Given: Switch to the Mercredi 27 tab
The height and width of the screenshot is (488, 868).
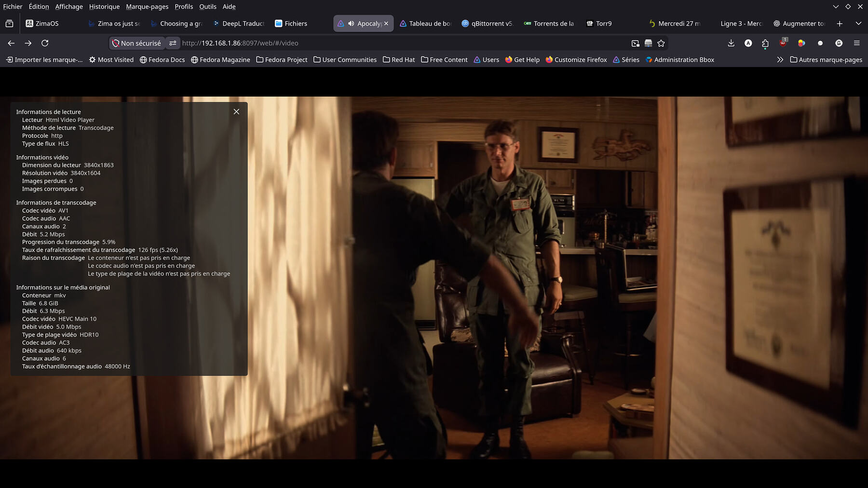Looking at the screenshot, I should click(x=674, y=24).
